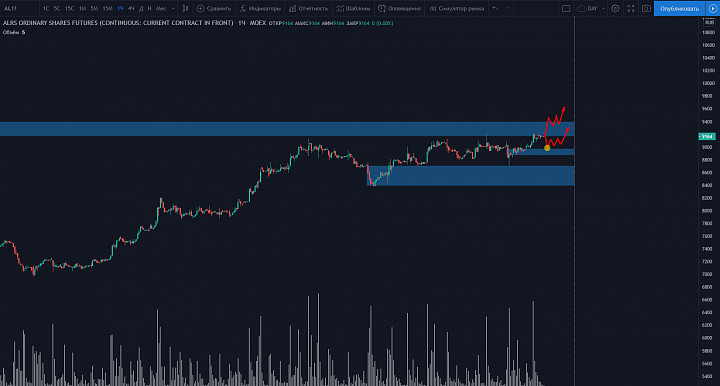Take a chart snapshot with camera icon
The image size is (720, 386).
[646, 8]
